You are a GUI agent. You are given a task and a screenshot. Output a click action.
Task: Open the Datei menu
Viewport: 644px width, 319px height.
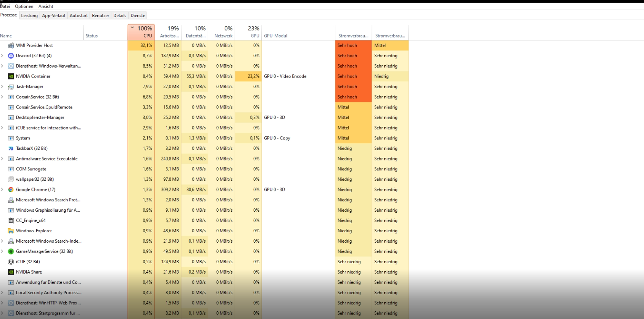pos(5,6)
